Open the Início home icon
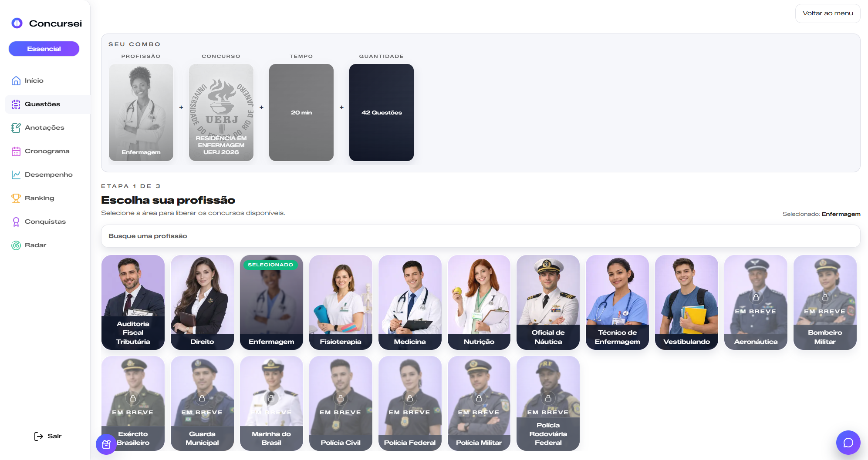Viewport: 868px width, 460px height. [16, 81]
